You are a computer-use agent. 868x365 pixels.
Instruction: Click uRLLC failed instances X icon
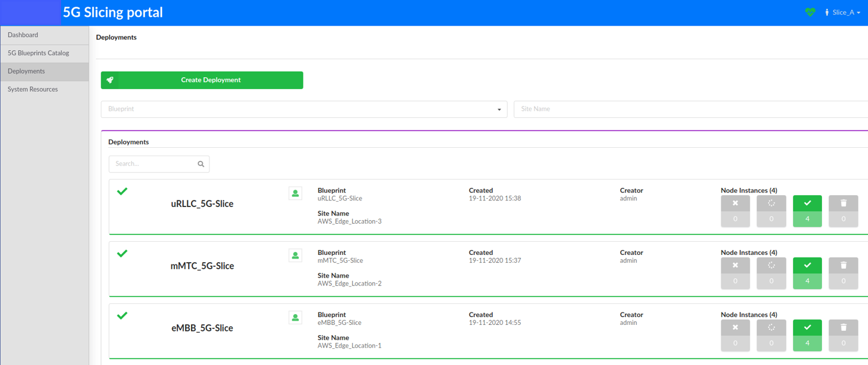735,203
